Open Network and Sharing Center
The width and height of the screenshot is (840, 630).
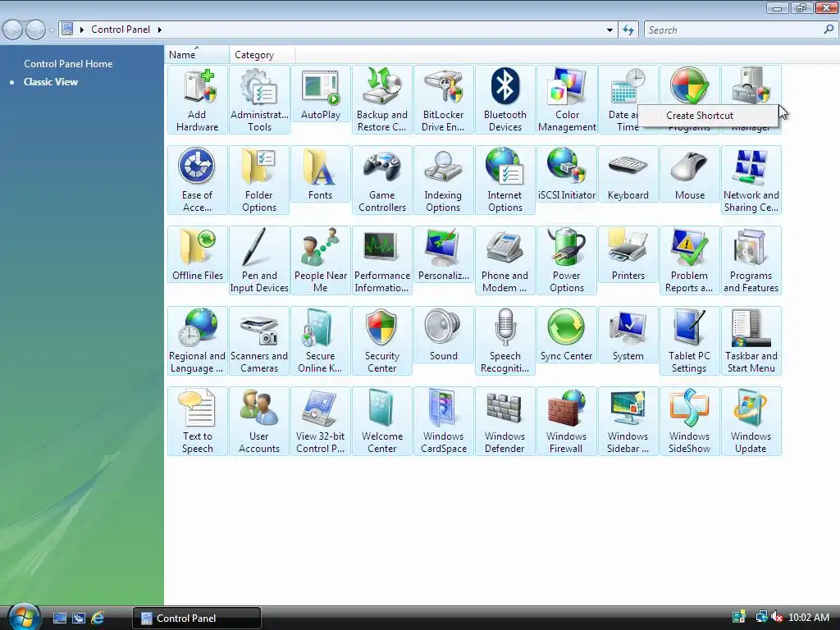tap(751, 180)
